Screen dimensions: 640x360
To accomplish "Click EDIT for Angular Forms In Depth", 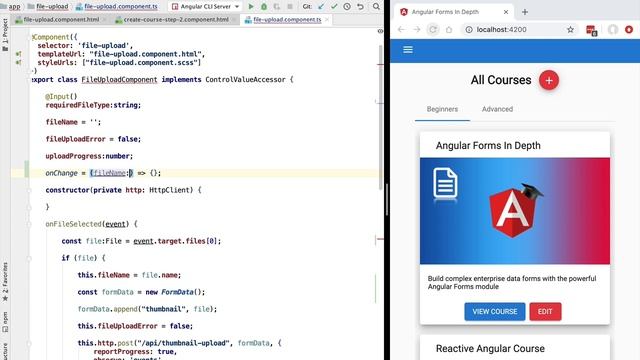I will 545,311.
